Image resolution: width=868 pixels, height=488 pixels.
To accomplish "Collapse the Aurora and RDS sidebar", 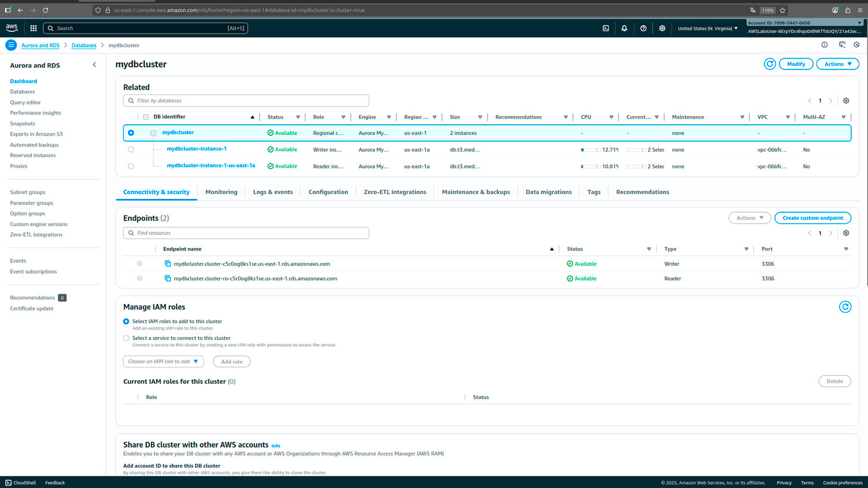I will point(94,65).
